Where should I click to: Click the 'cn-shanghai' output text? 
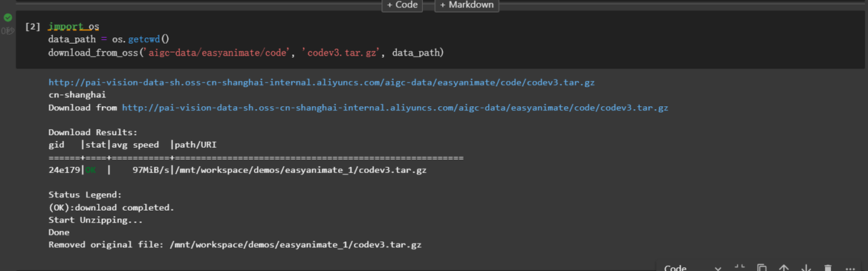pyautogui.click(x=77, y=95)
